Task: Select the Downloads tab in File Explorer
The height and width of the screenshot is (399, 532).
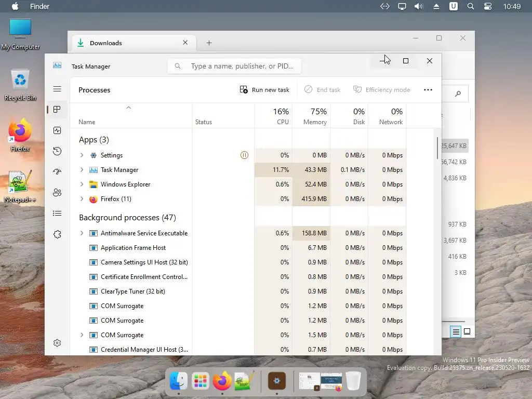Action: [134, 43]
